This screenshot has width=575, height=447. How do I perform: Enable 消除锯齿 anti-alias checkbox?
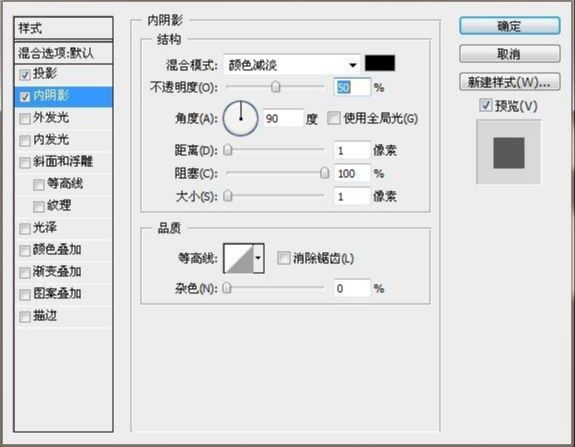coord(283,258)
